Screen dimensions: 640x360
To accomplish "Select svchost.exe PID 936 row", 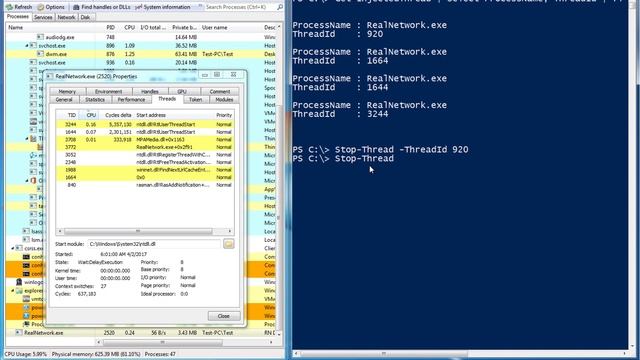I will click(x=141, y=62).
